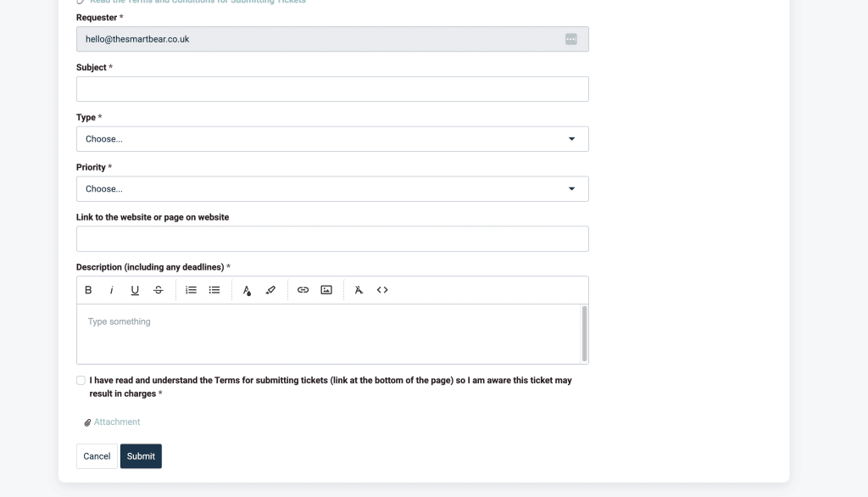
Task: Cancel the ticket form
Action: click(x=97, y=456)
